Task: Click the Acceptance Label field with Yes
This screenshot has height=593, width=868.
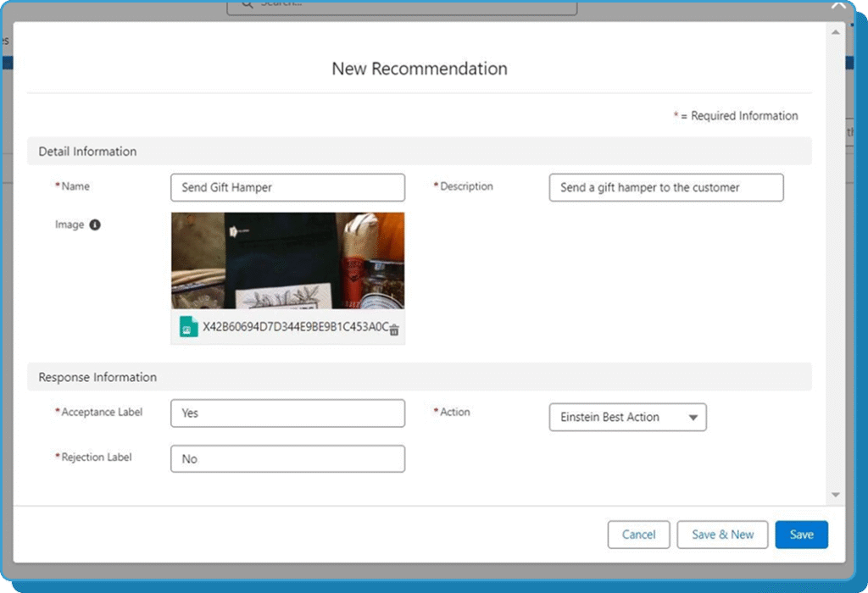Action: (x=287, y=413)
